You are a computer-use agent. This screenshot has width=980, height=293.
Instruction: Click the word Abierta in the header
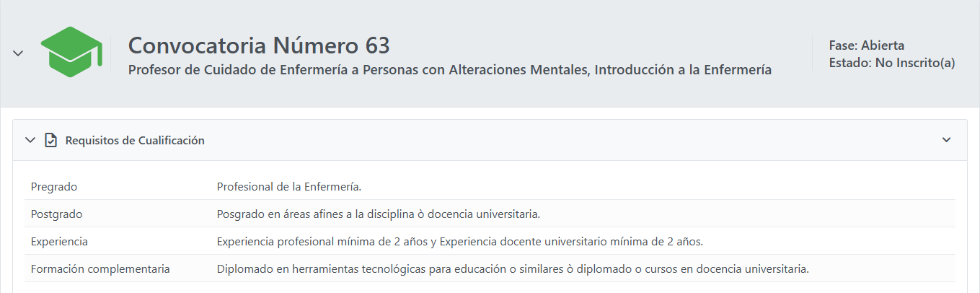[883, 45]
